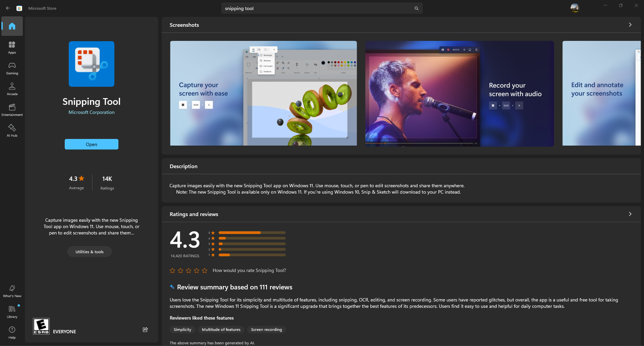This screenshot has height=346, width=644.
Task: Open Microsoft Corporation publisher link
Action: coord(92,112)
